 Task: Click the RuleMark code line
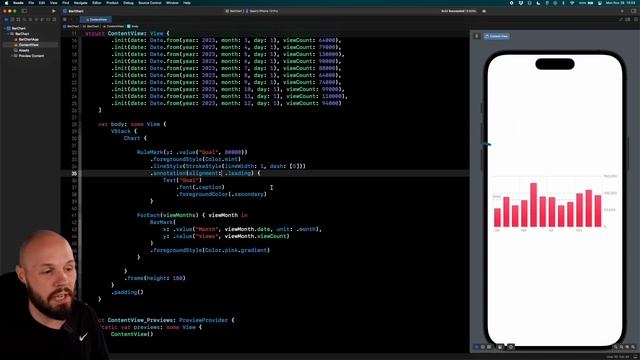[192, 152]
